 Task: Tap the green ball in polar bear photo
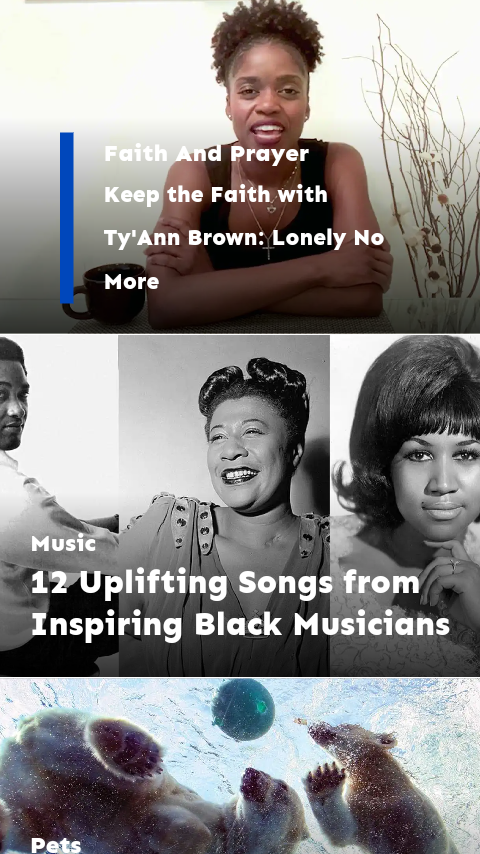243,709
